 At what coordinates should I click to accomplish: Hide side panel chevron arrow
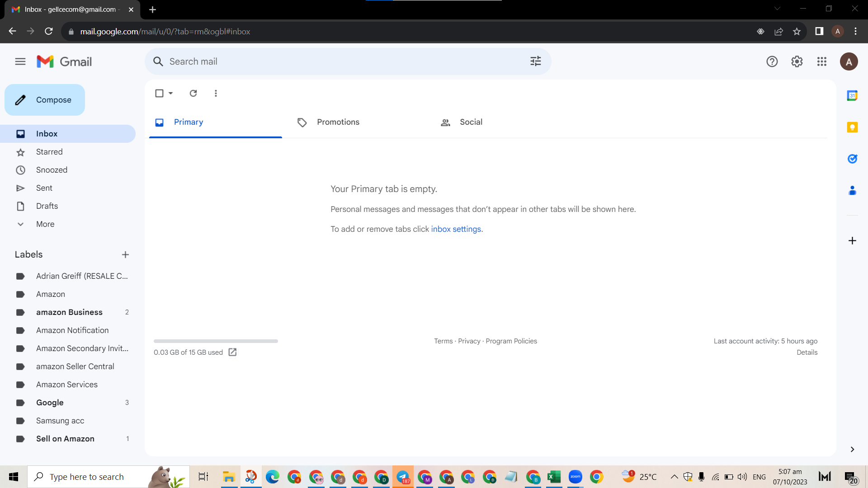852,449
